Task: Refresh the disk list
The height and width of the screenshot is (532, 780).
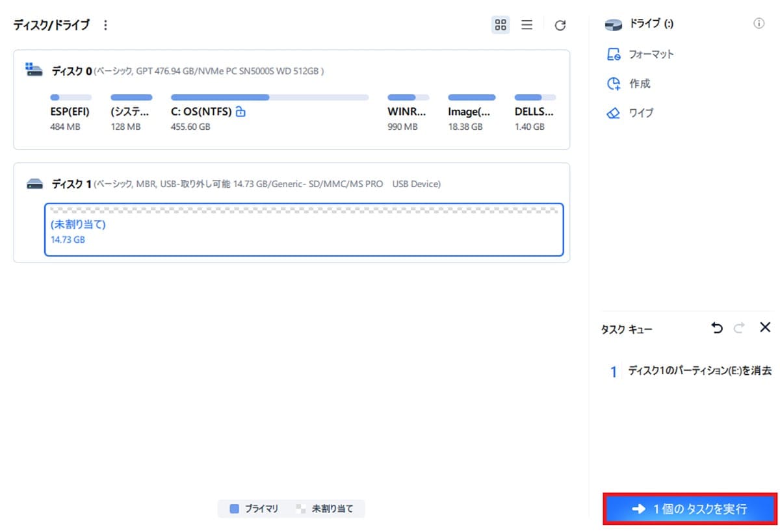Action: click(560, 25)
